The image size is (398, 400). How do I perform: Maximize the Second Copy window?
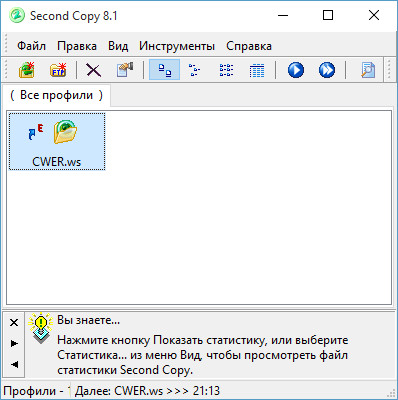(x=328, y=15)
